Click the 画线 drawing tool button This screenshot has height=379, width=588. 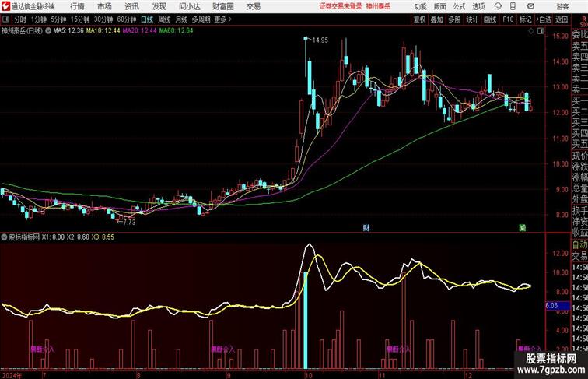coord(490,19)
